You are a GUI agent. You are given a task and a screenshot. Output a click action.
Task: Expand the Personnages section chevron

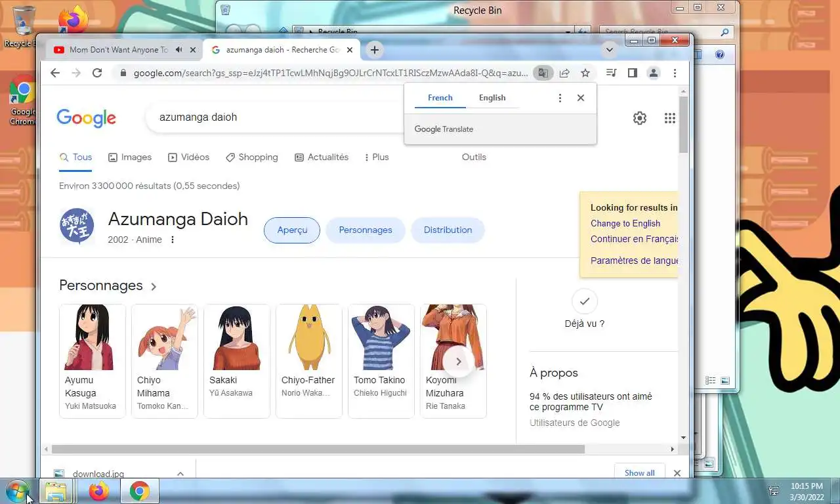pos(154,287)
